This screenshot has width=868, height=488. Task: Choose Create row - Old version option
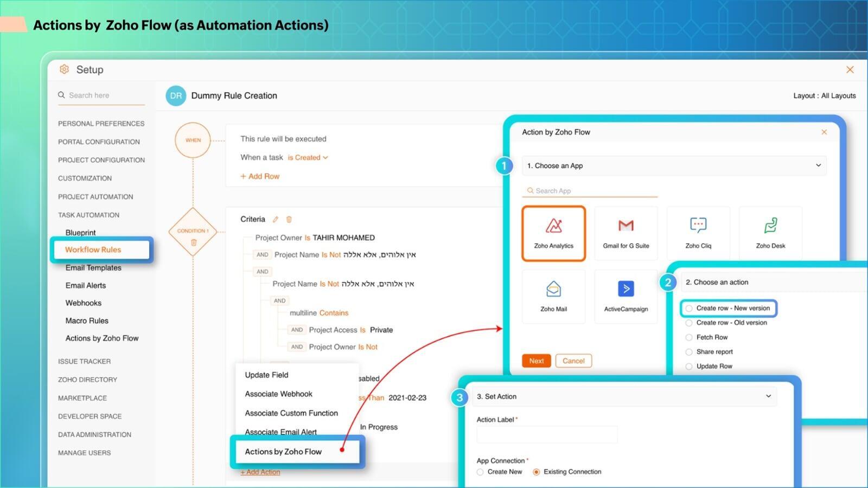click(726, 323)
